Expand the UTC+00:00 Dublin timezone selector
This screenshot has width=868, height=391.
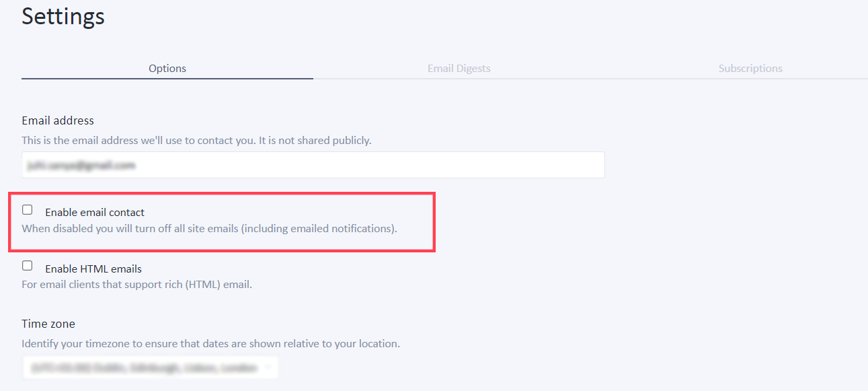coord(149,367)
